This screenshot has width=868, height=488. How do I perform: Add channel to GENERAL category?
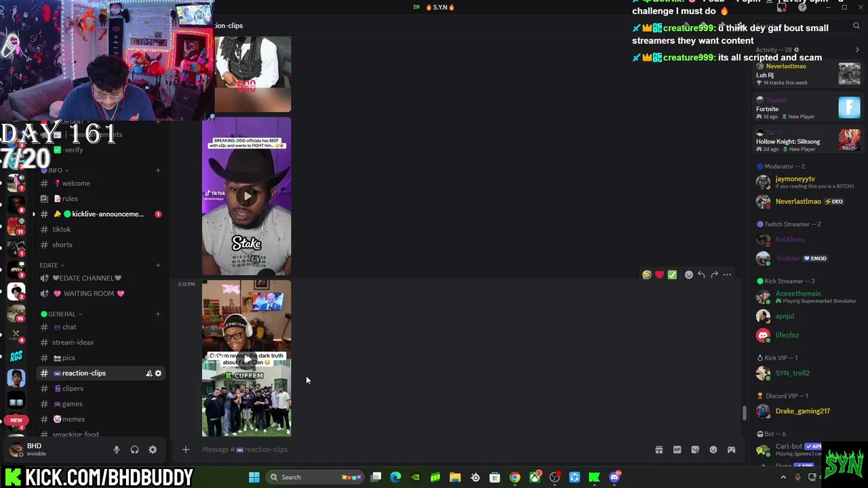click(x=158, y=314)
